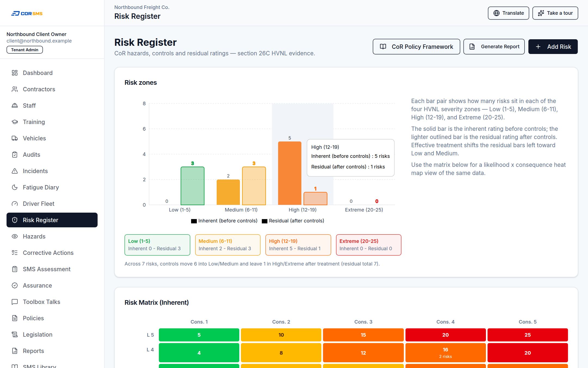The image size is (588, 368).
Task: Click Generate Report
Action: (x=494, y=47)
